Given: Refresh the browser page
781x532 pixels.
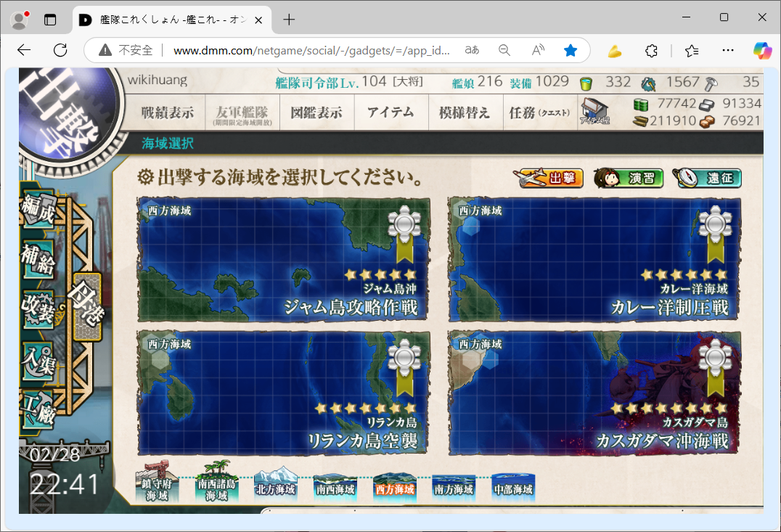Looking at the screenshot, I should [60, 50].
